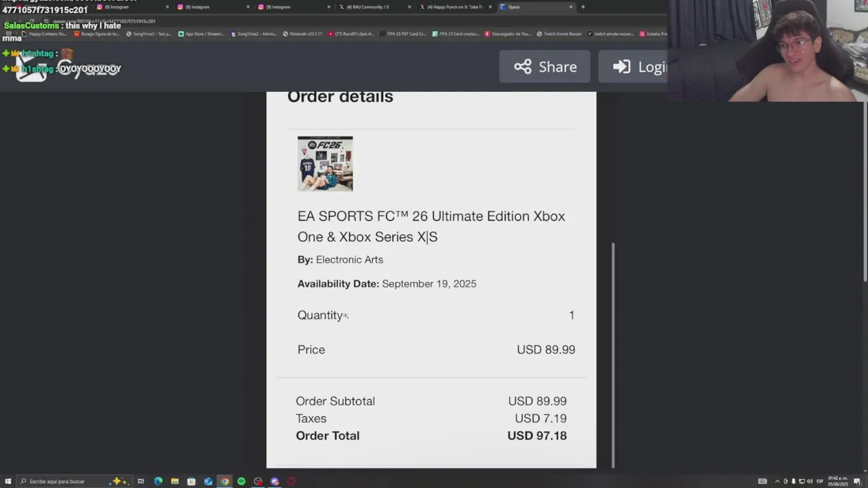The height and width of the screenshot is (488, 868).
Task: Click the Login button
Action: 633,66
